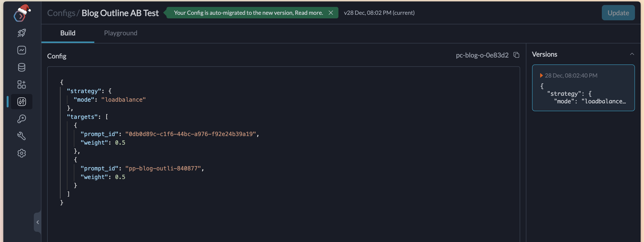
Task: Collapse the Versions panel chevron
Action: [x=632, y=54]
